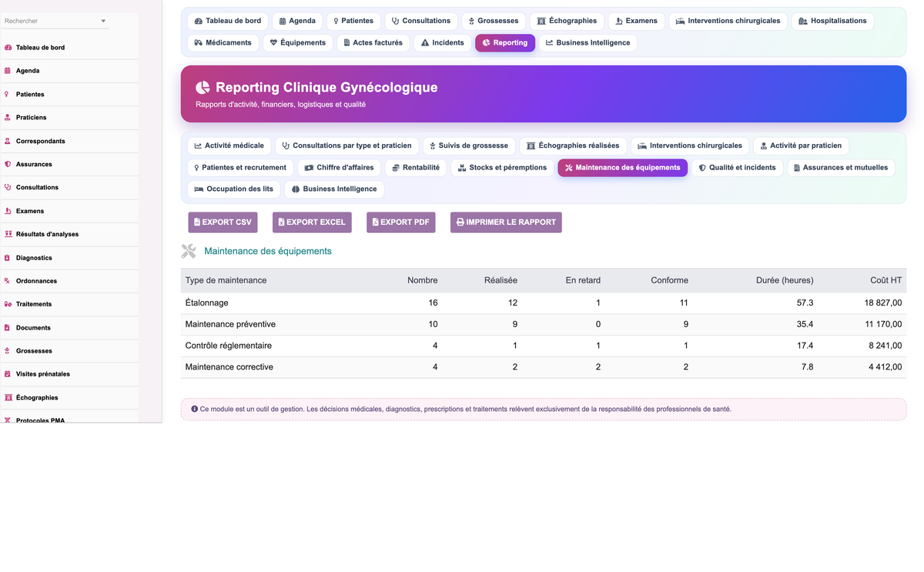
Task: Click the Praticiens icon in sidebar
Action: pyautogui.click(x=8, y=118)
